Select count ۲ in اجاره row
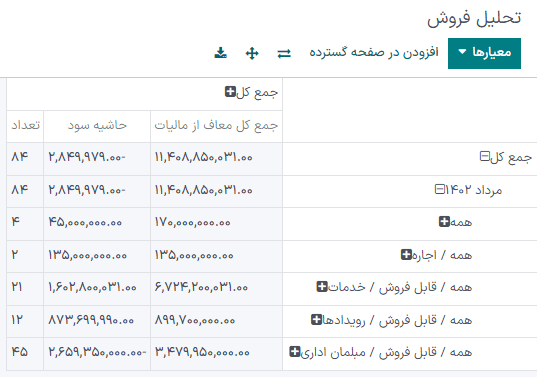The image size is (537, 377). click(25, 256)
